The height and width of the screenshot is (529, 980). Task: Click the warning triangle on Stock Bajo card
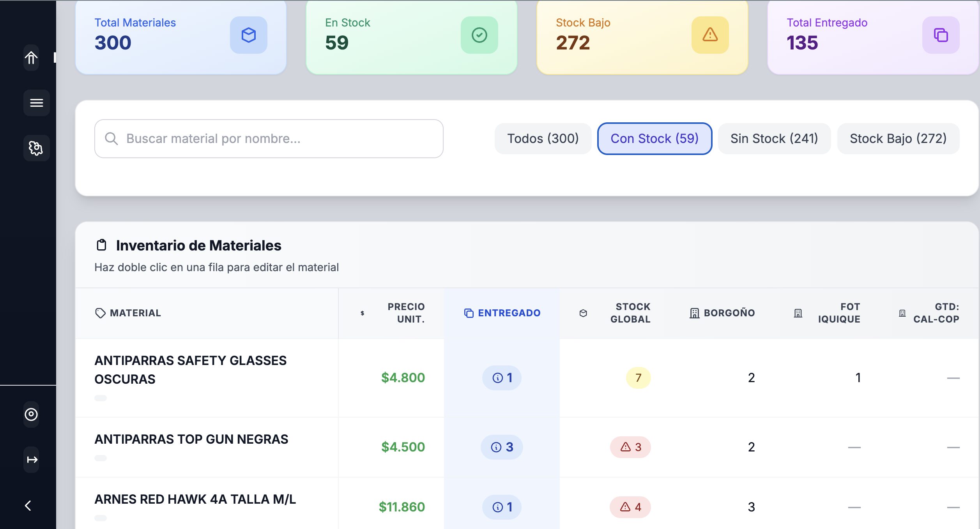coord(710,35)
